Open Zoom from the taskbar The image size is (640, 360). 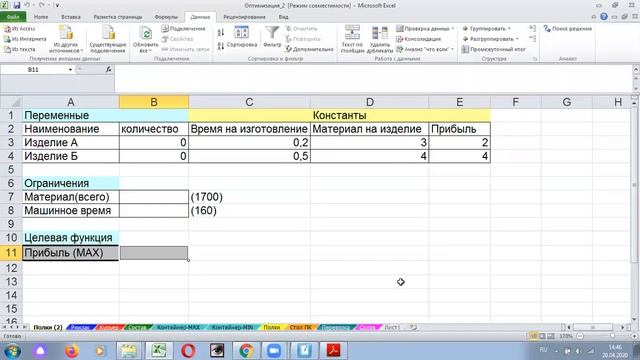click(x=274, y=351)
